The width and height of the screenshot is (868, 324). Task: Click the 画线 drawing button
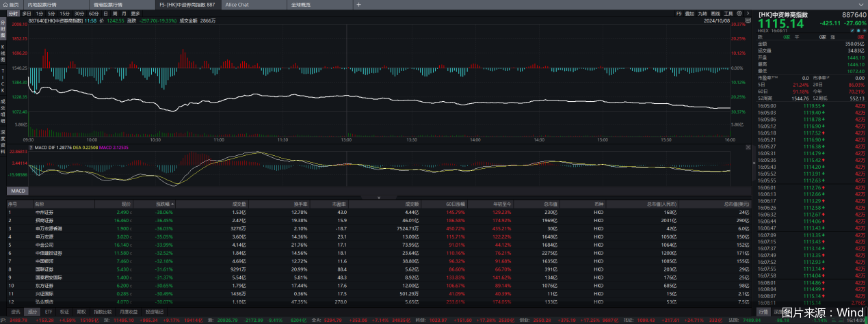click(x=716, y=13)
